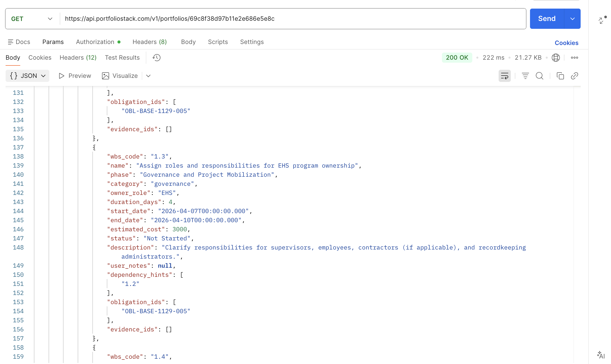Click line number 158
The height and width of the screenshot is (364, 611).
pos(18,348)
